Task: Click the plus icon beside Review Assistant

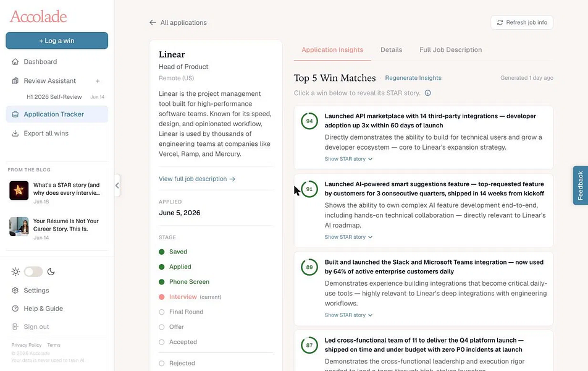Action: 98,81
